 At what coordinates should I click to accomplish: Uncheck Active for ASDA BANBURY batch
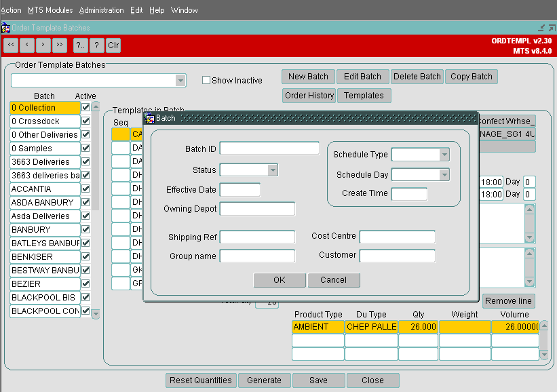(85, 202)
